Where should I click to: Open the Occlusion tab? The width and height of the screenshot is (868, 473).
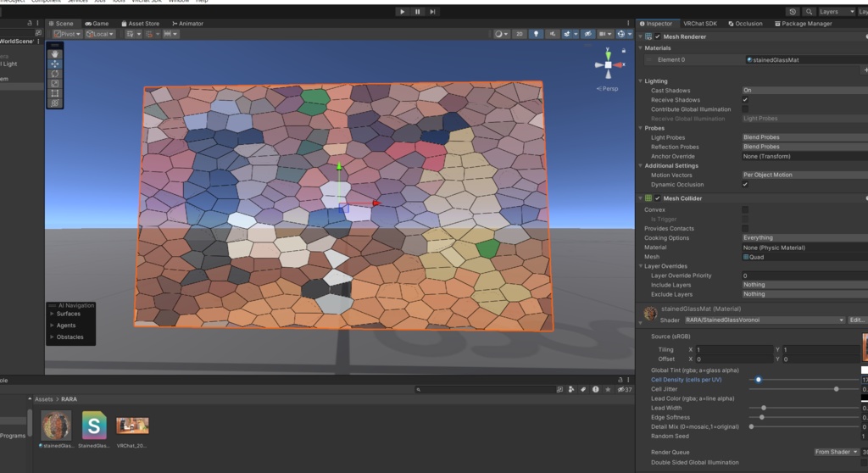click(745, 23)
